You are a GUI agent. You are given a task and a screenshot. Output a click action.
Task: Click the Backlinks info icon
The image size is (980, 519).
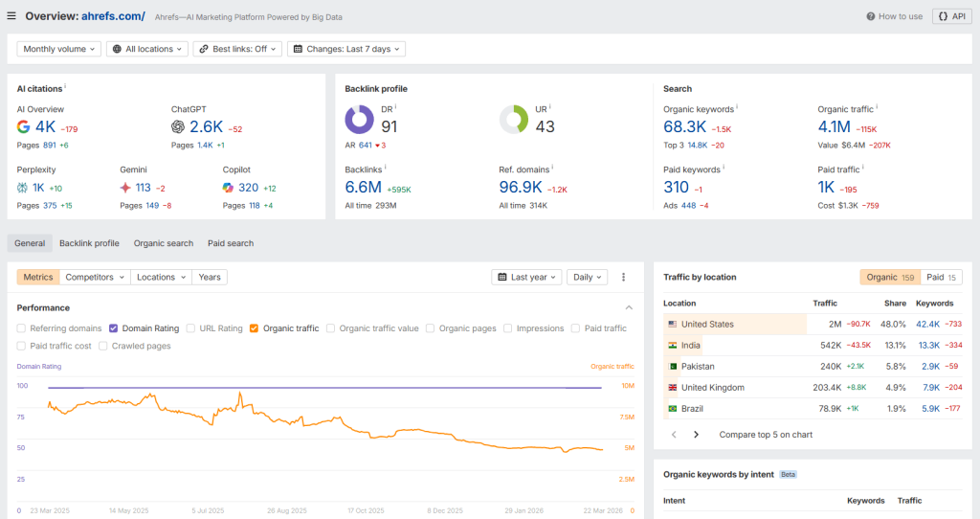[385, 168]
